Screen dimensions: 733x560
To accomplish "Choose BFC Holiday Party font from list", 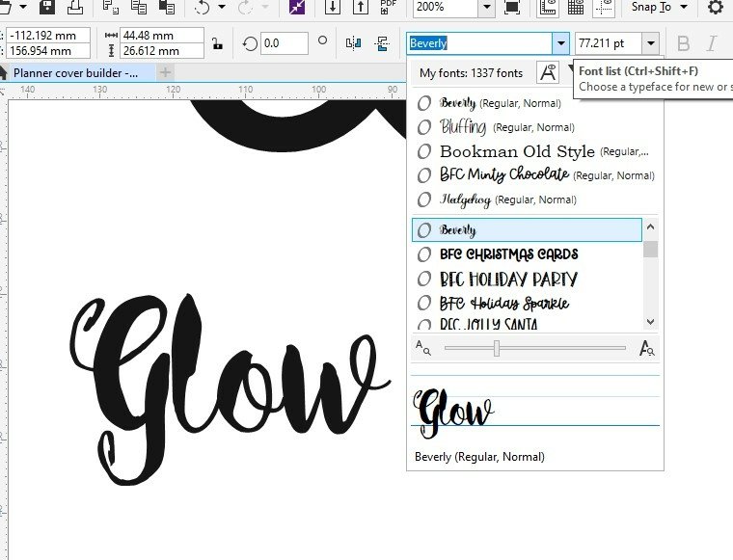I will 508,280.
